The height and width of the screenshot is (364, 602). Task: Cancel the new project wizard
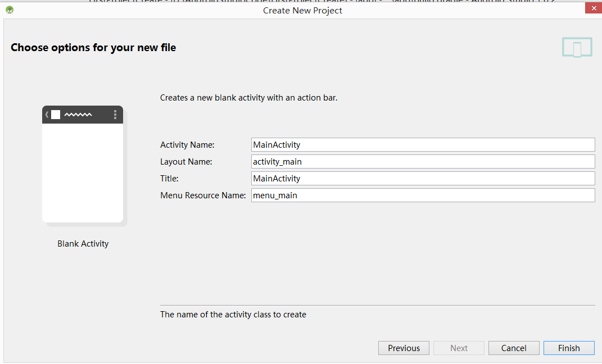[x=514, y=348]
